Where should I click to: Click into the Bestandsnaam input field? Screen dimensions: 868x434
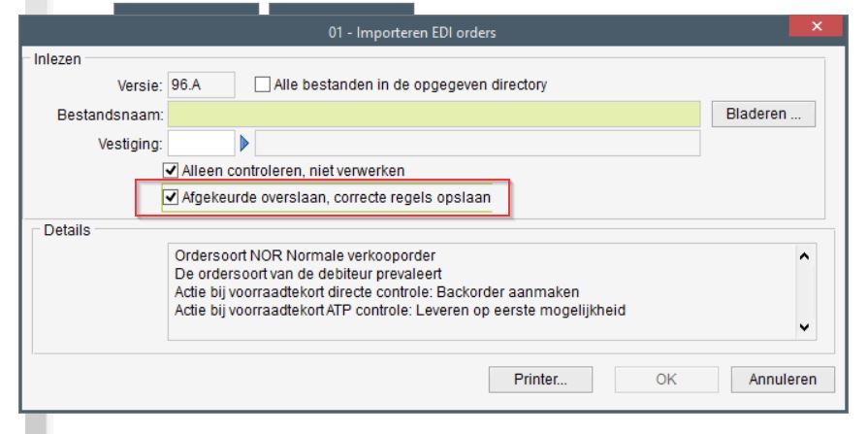(434, 115)
